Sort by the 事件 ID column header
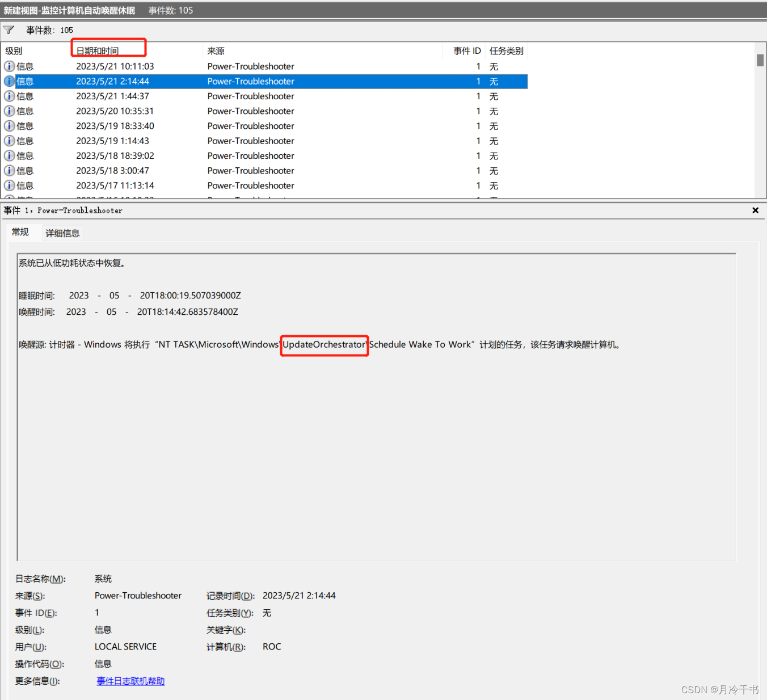767x700 pixels. point(464,51)
